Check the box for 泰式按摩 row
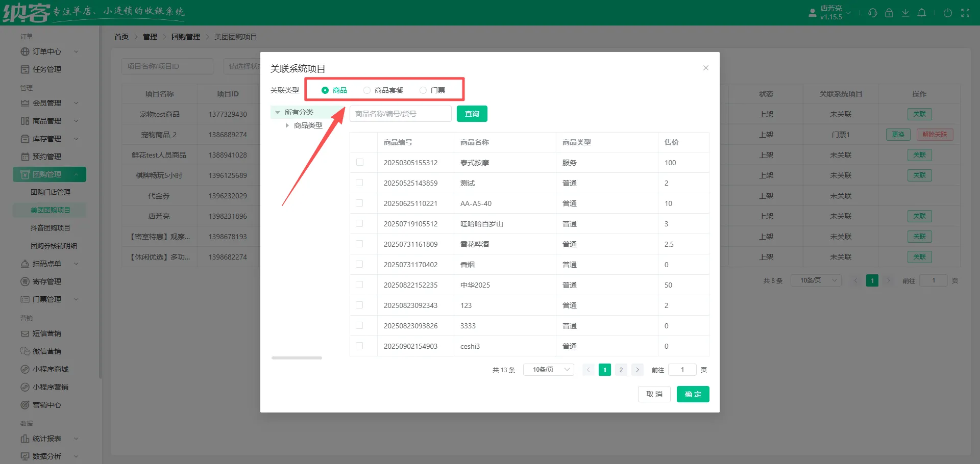Screen dimensions: 980x464 pyautogui.click(x=360, y=162)
